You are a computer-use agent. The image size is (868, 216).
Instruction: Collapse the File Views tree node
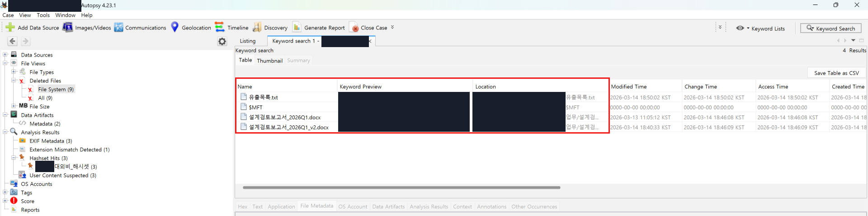tap(5, 63)
